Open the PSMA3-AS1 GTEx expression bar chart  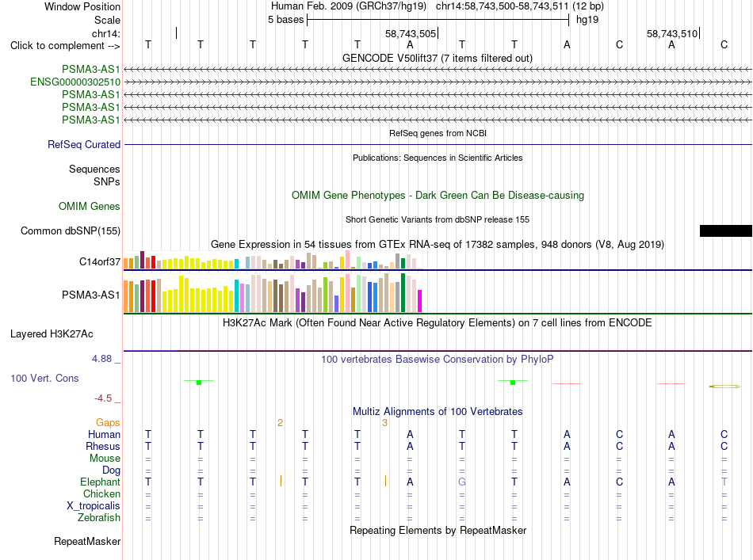273,293
